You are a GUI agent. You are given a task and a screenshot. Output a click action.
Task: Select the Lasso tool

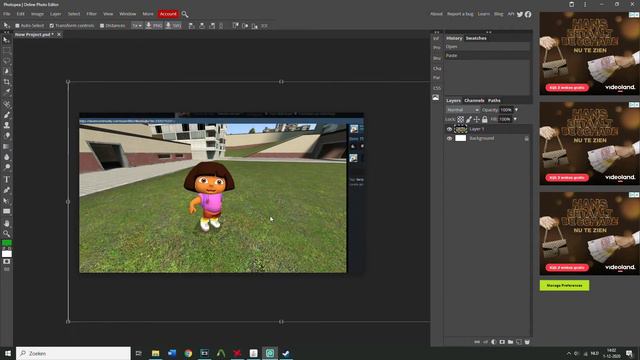[7, 61]
